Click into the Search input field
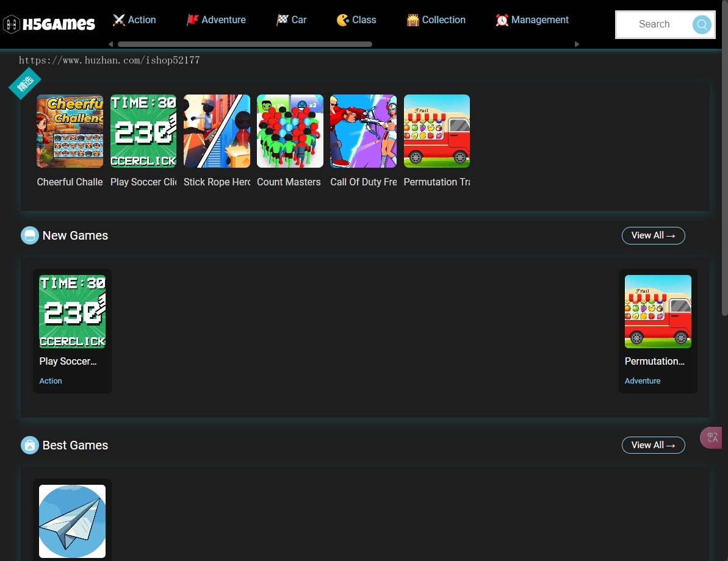Image resolution: width=728 pixels, height=561 pixels. 654,24
